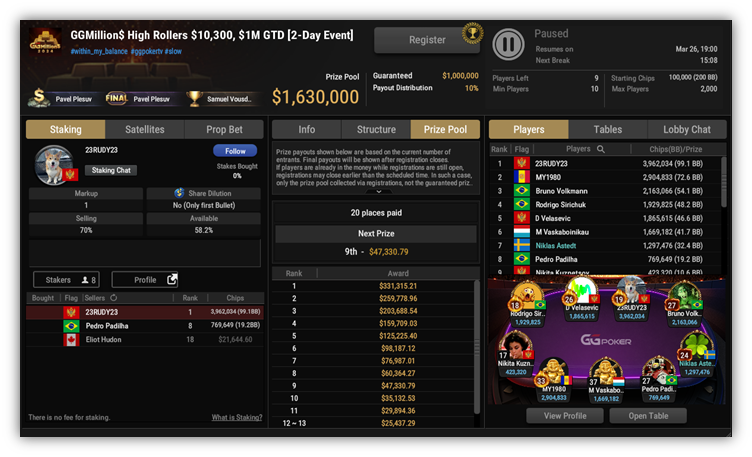Click Rodrigo Sir. avatar at poker table

pos(527,295)
